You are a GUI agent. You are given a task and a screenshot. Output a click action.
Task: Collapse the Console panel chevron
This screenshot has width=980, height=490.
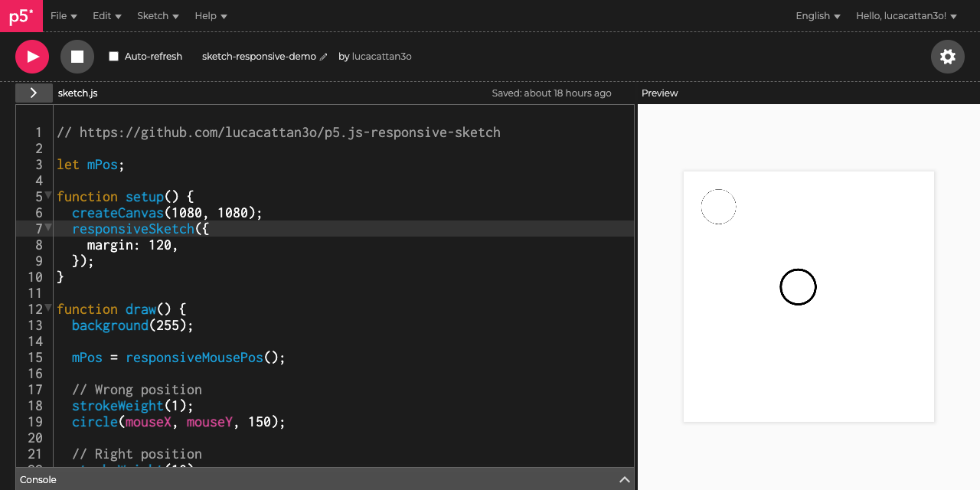tap(625, 479)
